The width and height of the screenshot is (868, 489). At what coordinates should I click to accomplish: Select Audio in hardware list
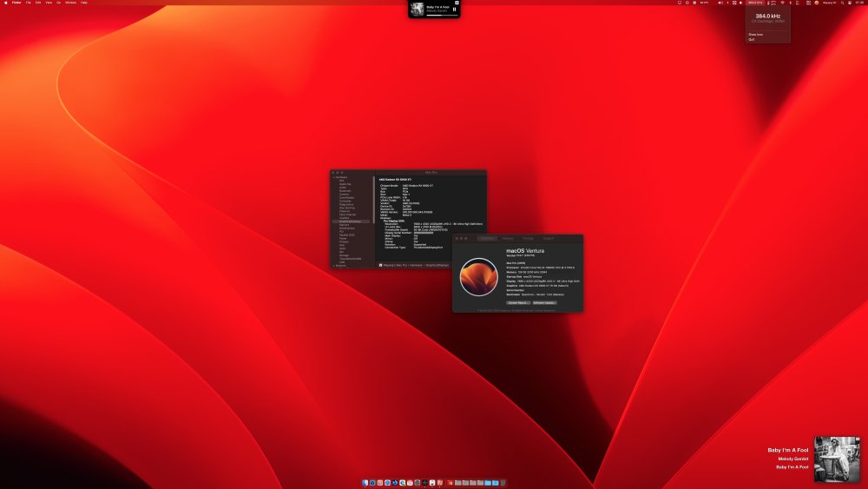(343, 188)
